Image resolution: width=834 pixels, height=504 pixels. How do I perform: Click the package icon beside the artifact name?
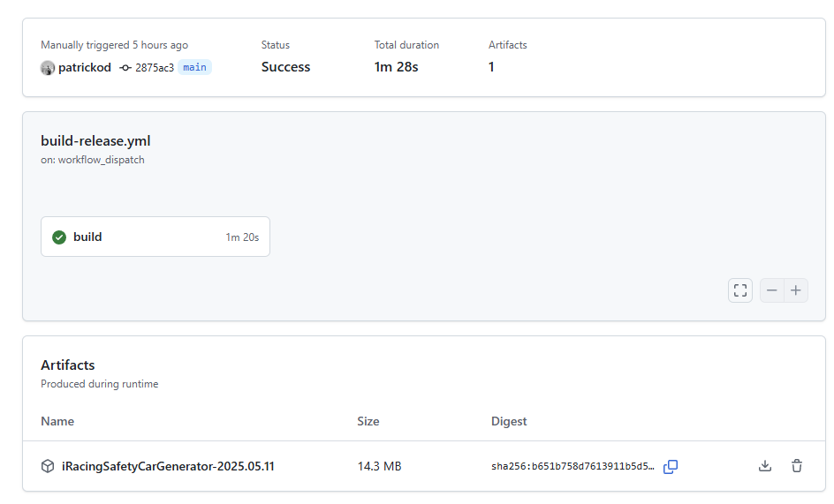click(48, 466)
